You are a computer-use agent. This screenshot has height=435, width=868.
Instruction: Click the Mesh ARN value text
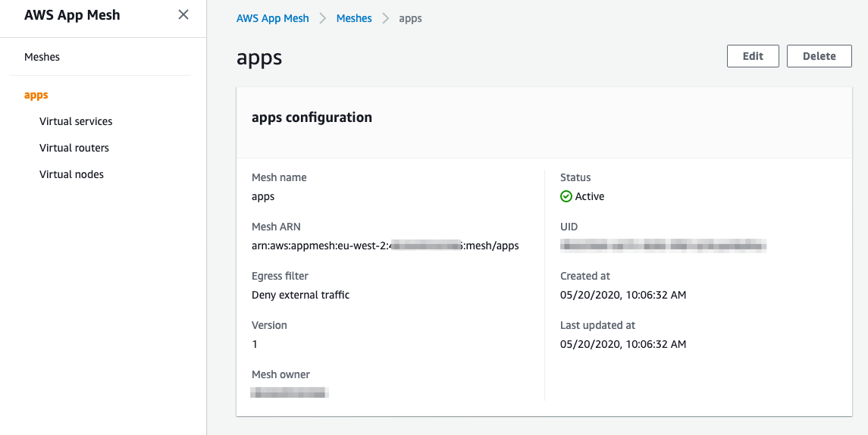tap(385, 246)
